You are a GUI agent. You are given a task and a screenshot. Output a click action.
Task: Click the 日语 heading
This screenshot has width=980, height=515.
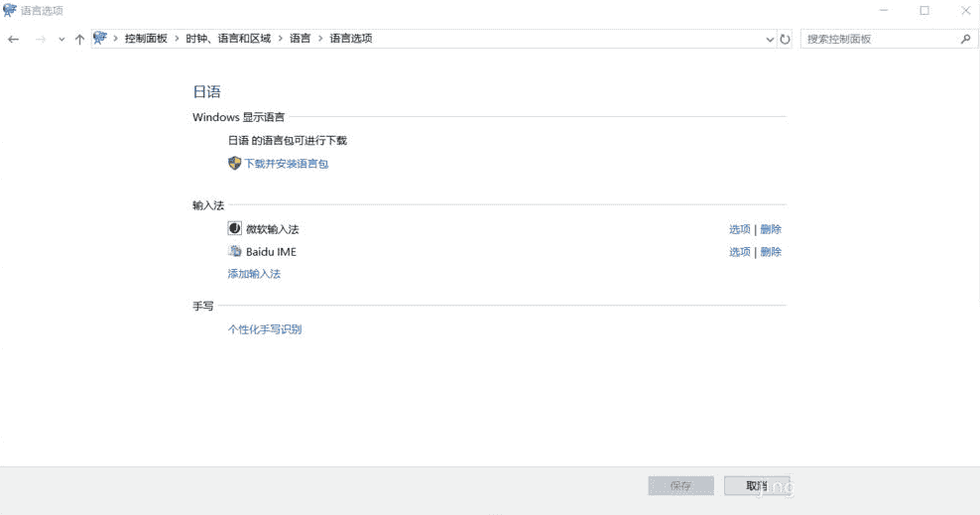[207, 92]
